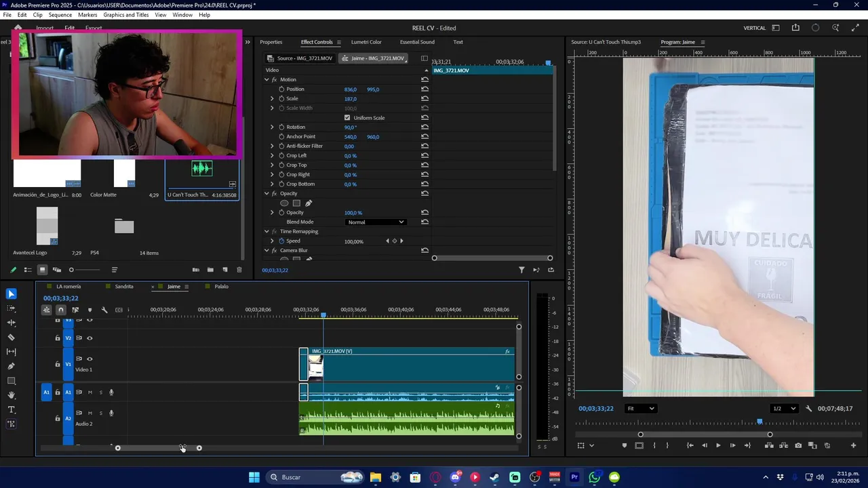Click the Export Frame camera icon
This screenshot has width=868, height=488.
coord(798,445)
